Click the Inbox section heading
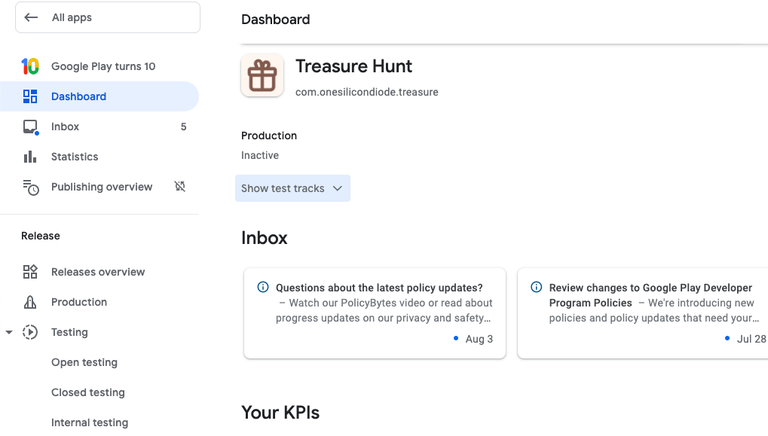The image size is (768, 436). 264,238
